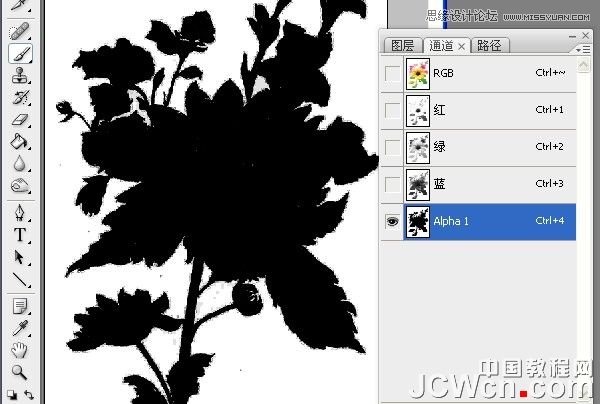
Task: Minimize the channels panel group
Action: (x=572, y=36)
